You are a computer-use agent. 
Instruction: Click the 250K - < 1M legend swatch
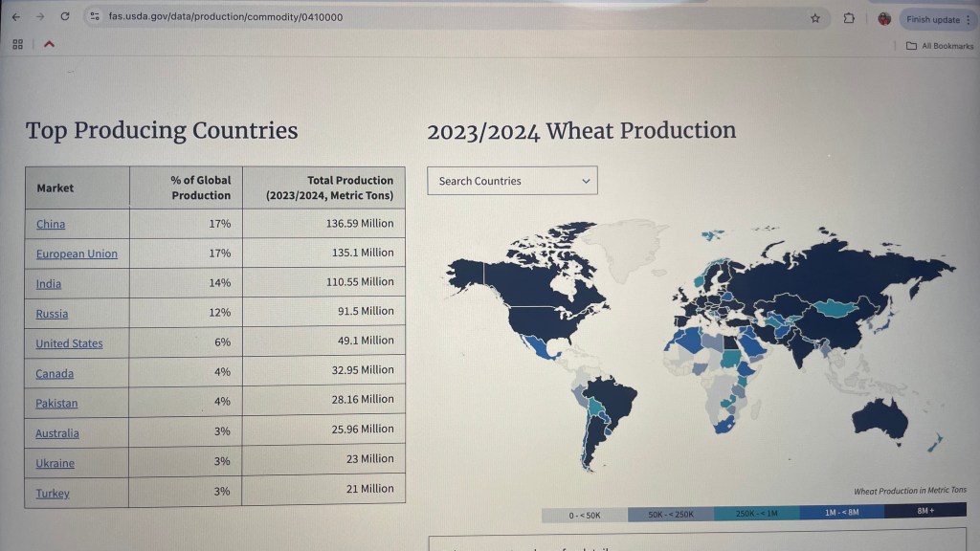tap(756, 514)
